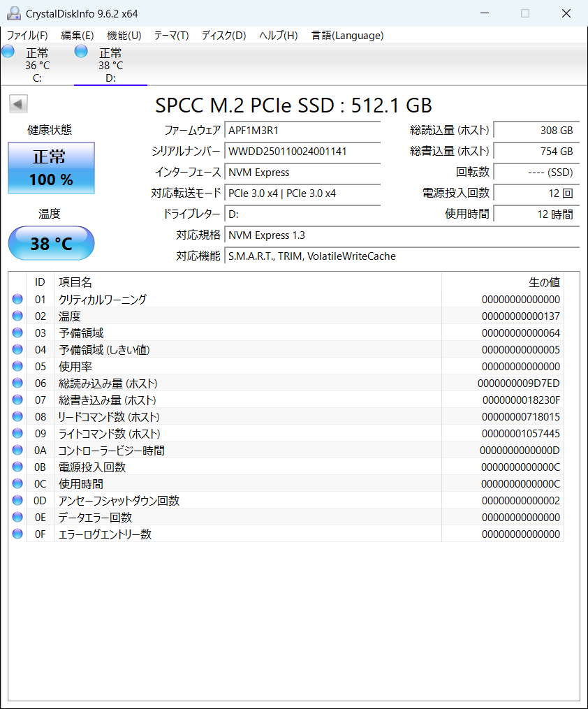Select raw value 00000000000137 for 温度
The image size is (588, 709).
pos(521,316)
